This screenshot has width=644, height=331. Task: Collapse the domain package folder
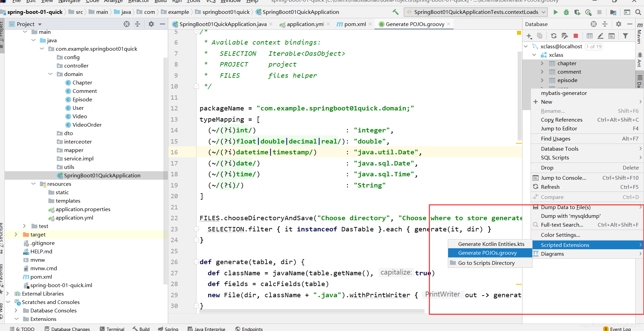click(x=50, y=74)
